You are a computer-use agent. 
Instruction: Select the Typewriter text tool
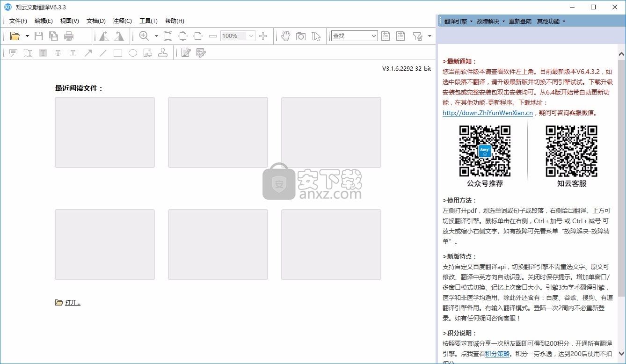(28, 53)
